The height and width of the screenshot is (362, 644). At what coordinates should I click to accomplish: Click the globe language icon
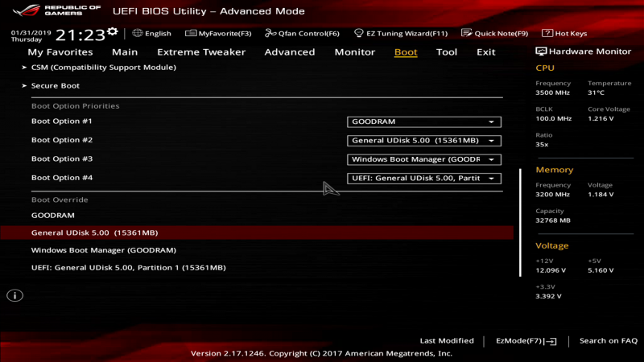pyautogui.click(x=137, y=33)
